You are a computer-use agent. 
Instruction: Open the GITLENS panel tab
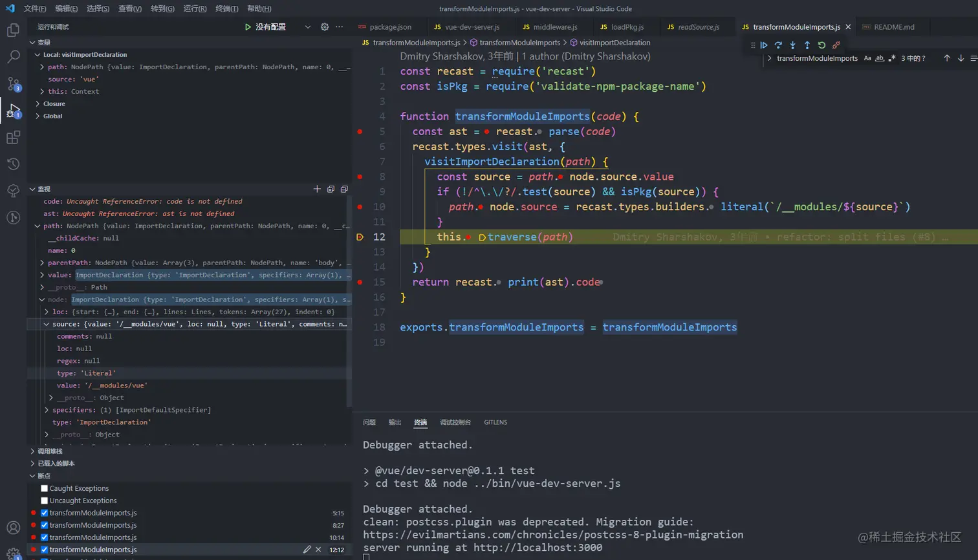(495, 422)
